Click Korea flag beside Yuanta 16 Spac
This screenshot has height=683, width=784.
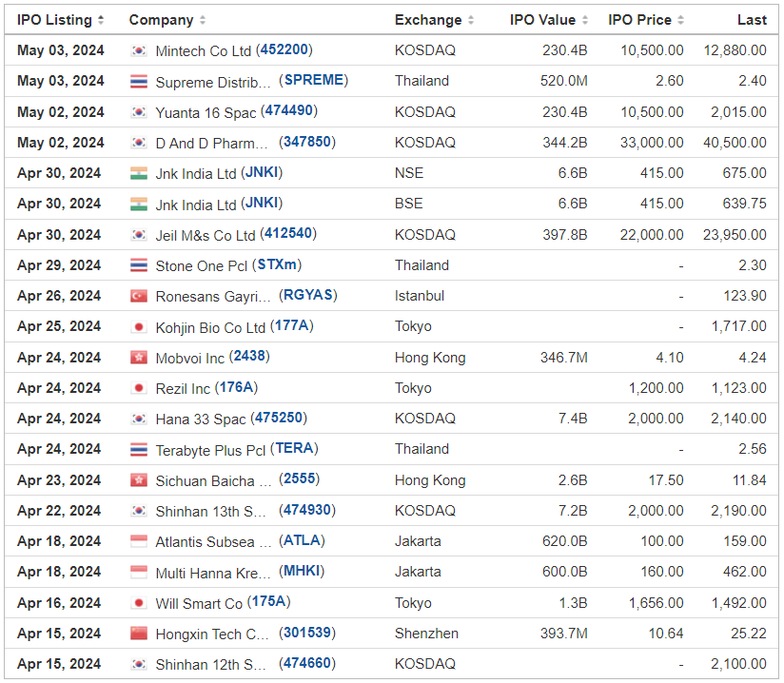139,112
